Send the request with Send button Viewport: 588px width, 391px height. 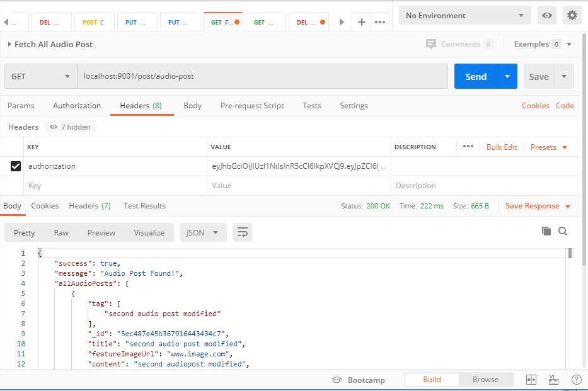[x=476, y=77]
